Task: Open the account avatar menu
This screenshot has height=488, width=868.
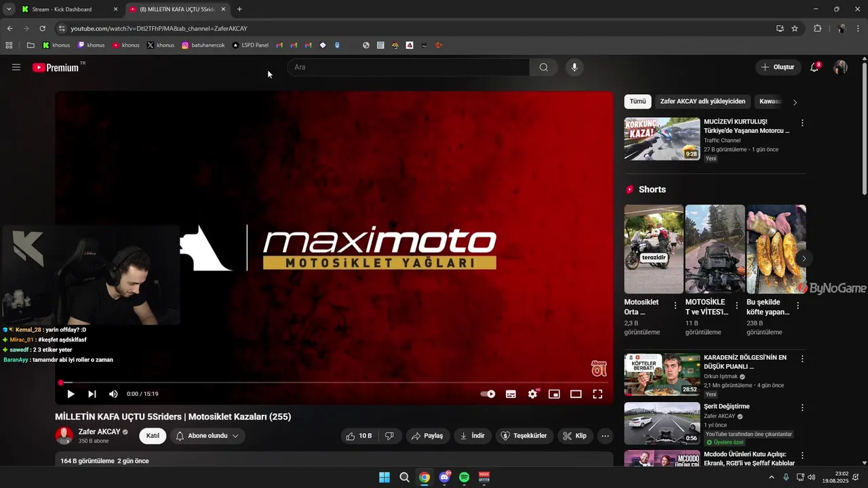Action: click(x=840, y=67)
